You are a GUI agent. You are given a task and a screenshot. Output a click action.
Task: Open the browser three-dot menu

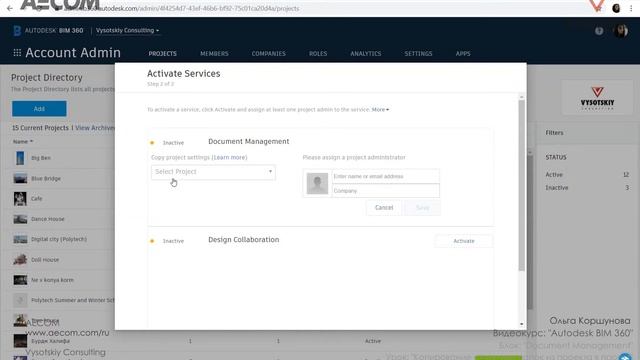pos(631,8)
